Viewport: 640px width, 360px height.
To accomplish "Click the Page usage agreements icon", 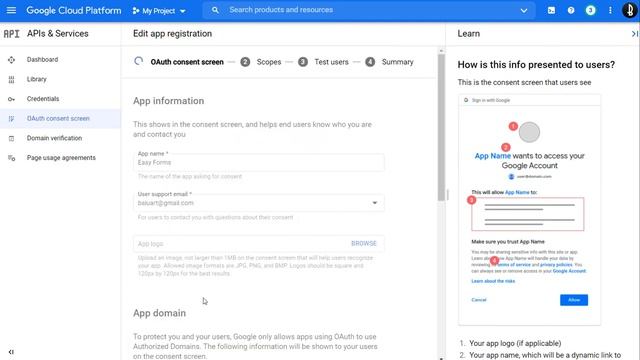I will [x=11, y=158].
